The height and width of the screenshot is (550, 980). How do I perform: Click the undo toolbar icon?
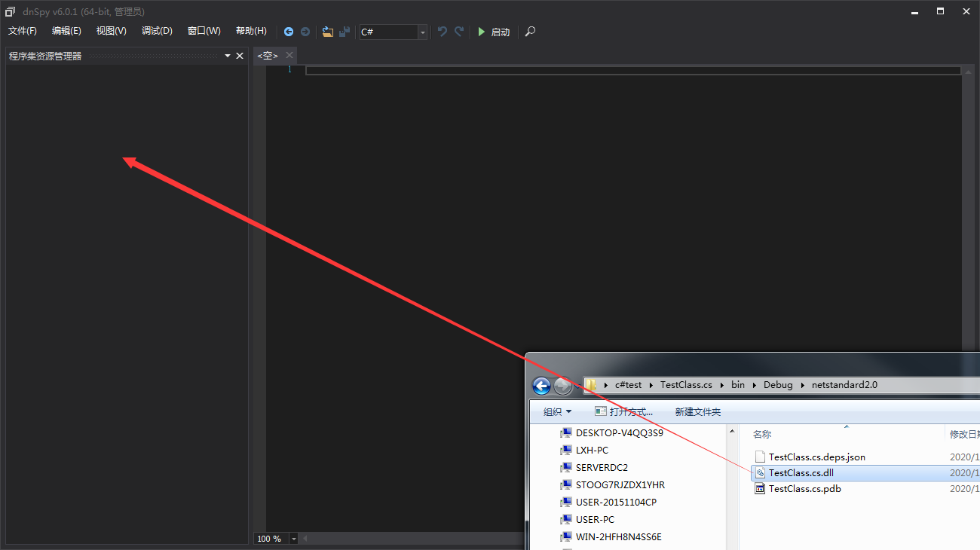point(443,32)
